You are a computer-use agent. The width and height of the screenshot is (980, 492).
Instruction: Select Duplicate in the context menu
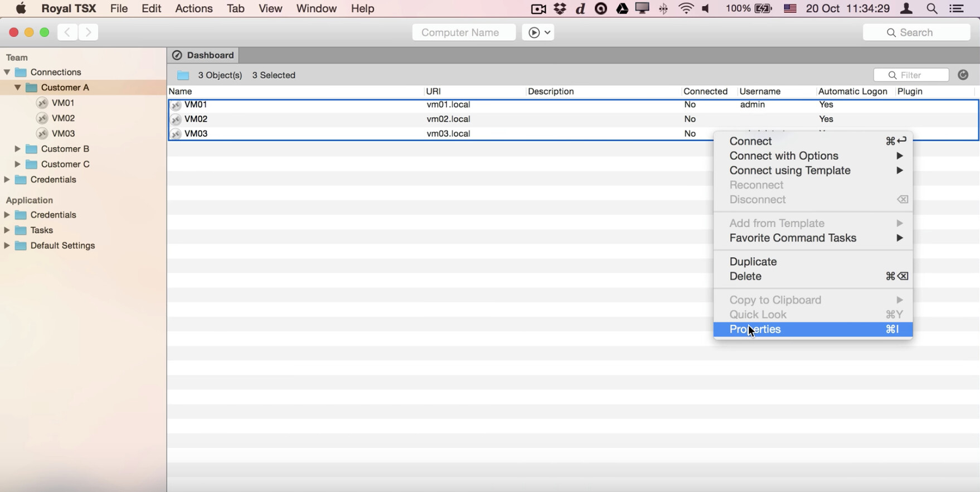pos(753,262)
